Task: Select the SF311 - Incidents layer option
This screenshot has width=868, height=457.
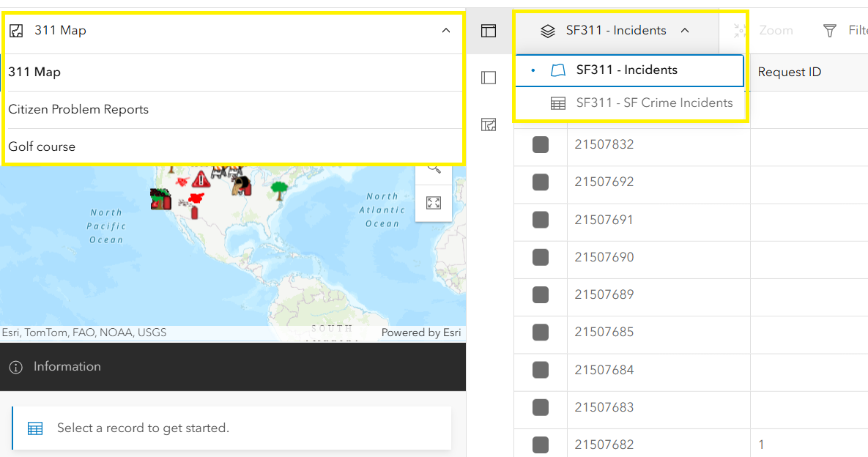Action: pyautogui.click(x=626, y=70)
